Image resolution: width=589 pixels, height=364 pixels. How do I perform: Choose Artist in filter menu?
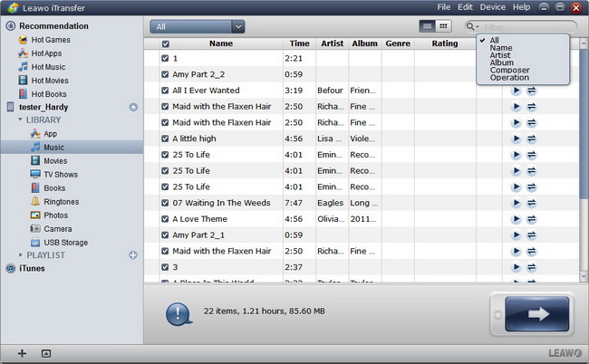pyautogui.click(x=500, y=55)
